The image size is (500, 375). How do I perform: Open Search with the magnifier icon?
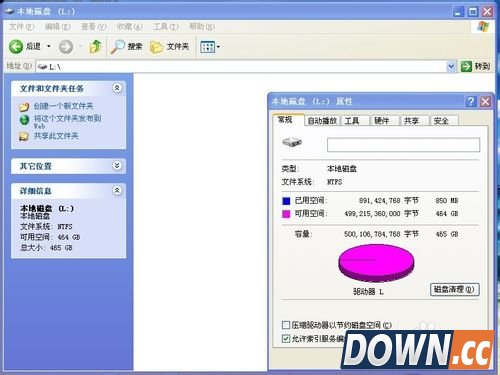coord(117,47)
